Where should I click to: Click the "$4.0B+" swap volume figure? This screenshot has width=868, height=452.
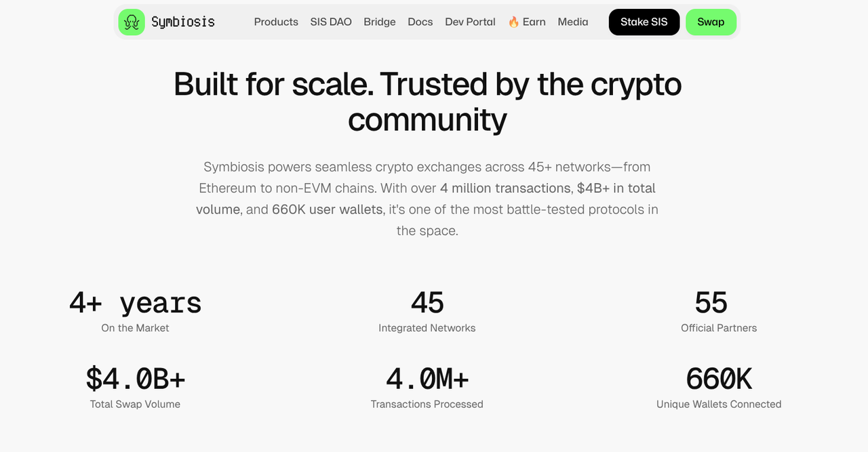[135, 379]
